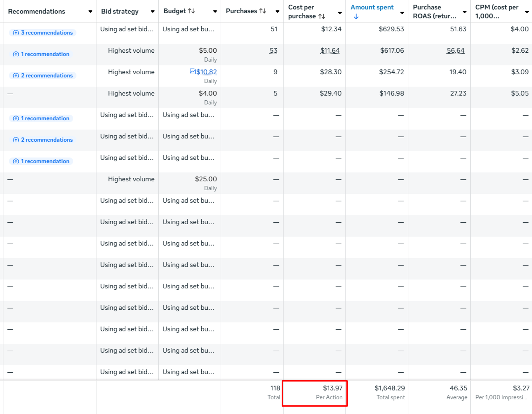The height and width of the screenshot is (414, 532).
Task: Click the Amount spent column header
Action: [x=372, y=7]
